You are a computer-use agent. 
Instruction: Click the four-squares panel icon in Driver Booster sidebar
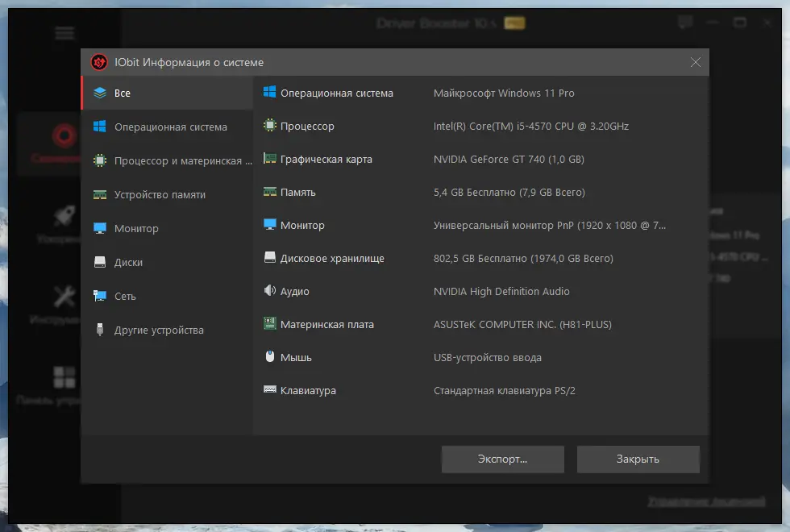64,377
